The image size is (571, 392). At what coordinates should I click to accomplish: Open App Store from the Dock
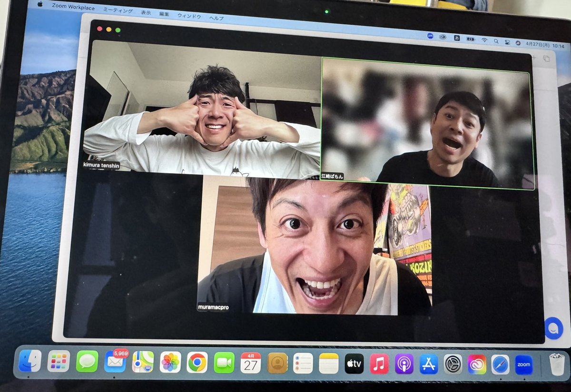(429, 364)
